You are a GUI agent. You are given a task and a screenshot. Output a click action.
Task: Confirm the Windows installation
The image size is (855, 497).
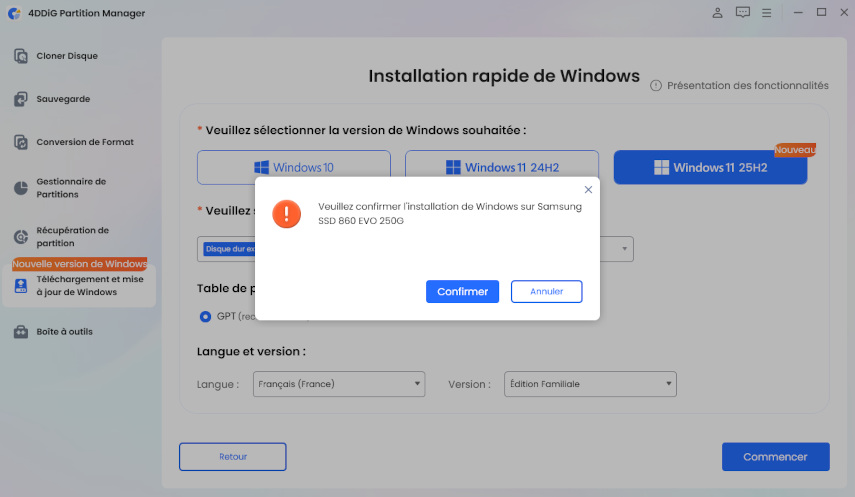(462, 291)
